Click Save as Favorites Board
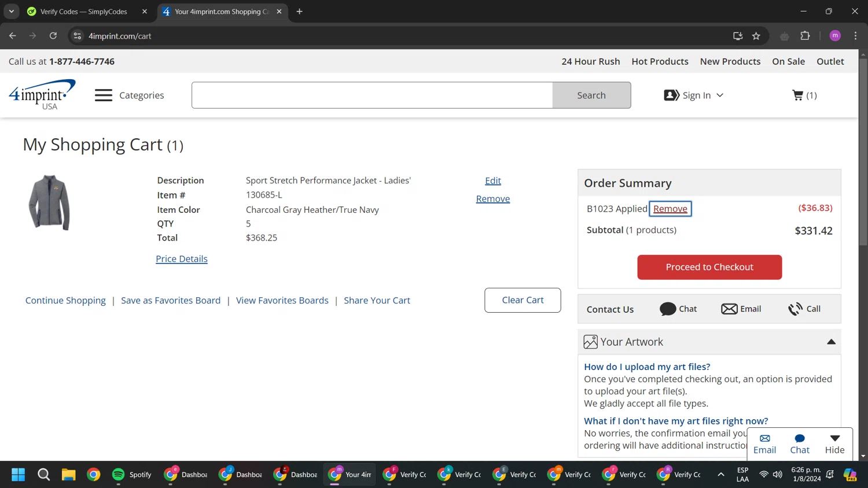Image resolution: width=868 pixels, height=488 pixels. coord(171,300)
